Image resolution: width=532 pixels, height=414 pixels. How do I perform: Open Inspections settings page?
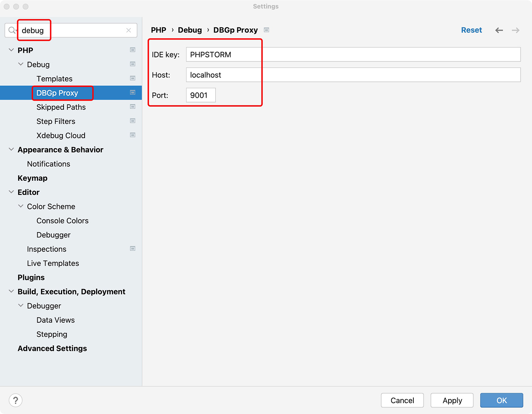coord(47,249)
